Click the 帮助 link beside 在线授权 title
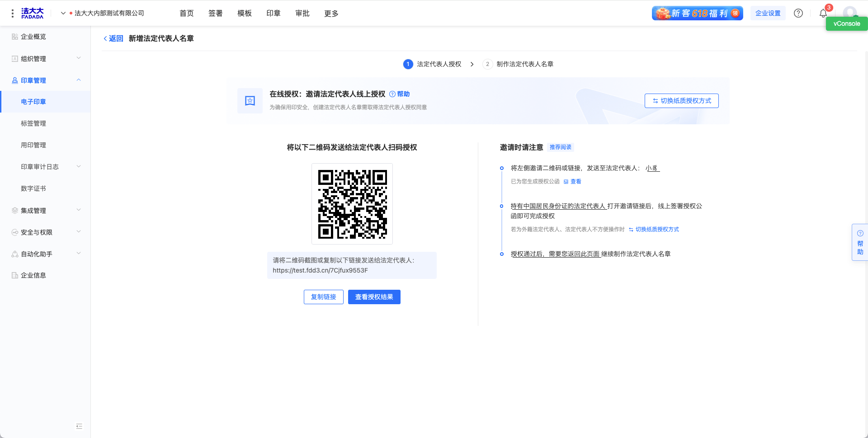 click(400, 94)
